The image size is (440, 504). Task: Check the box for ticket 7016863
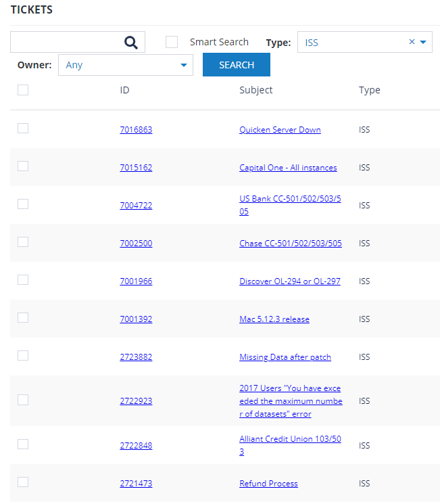click(x=23, y=129)
